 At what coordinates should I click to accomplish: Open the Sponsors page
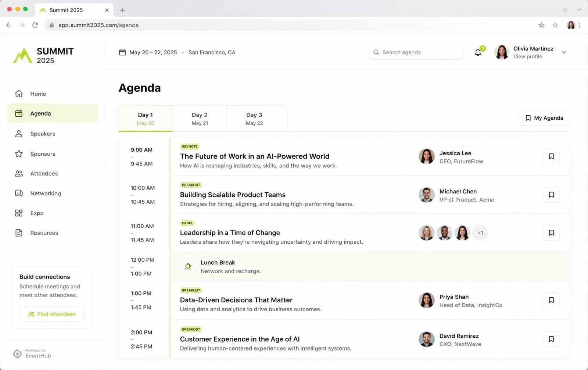(53, 154)
